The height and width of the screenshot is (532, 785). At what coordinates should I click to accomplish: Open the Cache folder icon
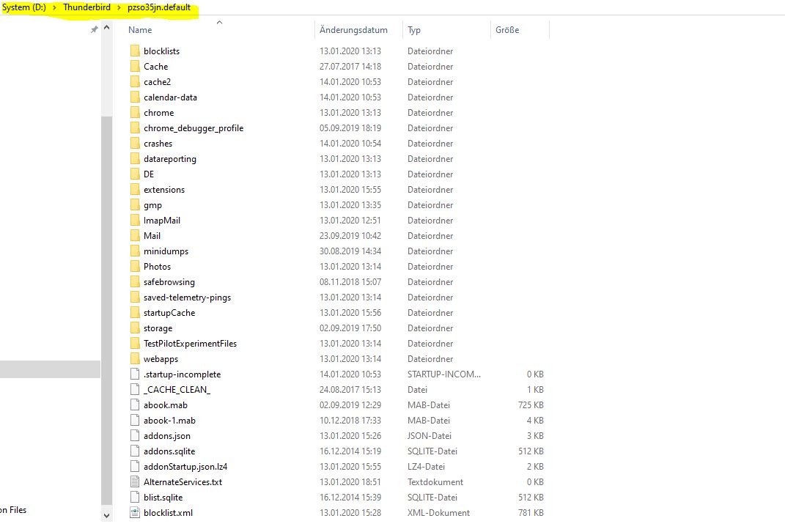point(135,66)
